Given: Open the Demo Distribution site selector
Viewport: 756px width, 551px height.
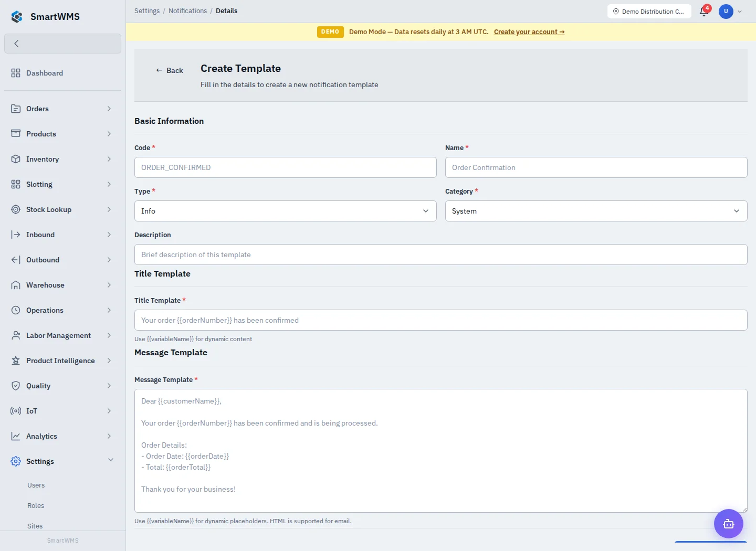Looking at the screenshot, I should click(x=649, y=11).
